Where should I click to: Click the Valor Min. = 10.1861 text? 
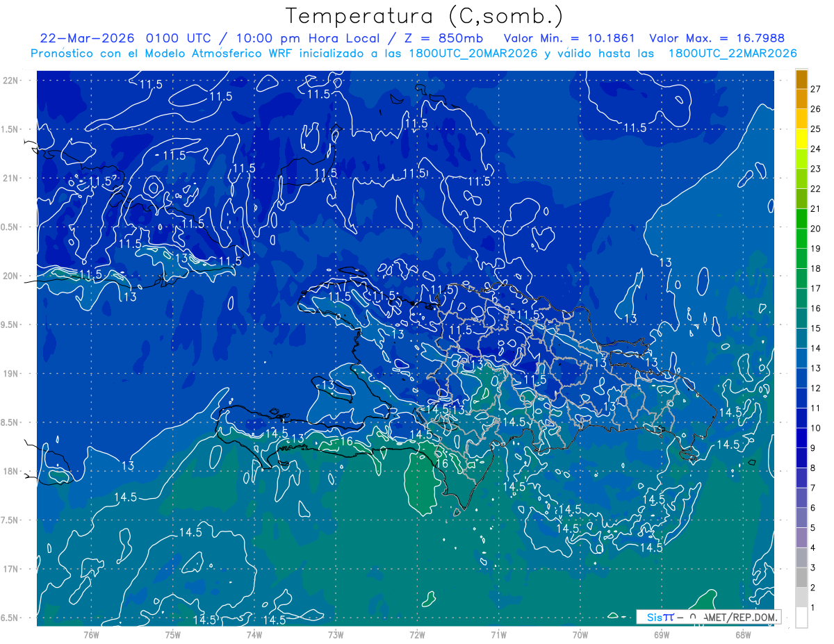569,38
